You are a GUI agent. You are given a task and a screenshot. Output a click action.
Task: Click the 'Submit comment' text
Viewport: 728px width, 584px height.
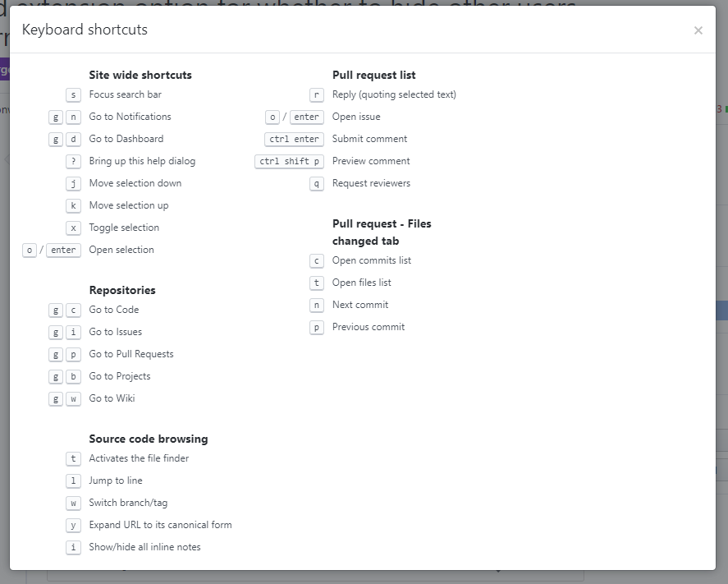369,139
